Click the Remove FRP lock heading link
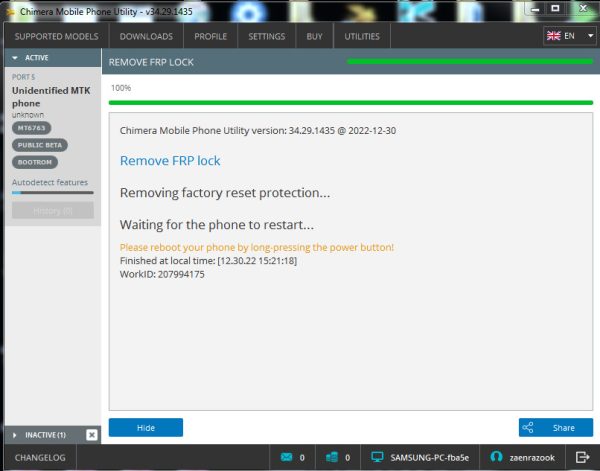 click(x=170, y=161)
